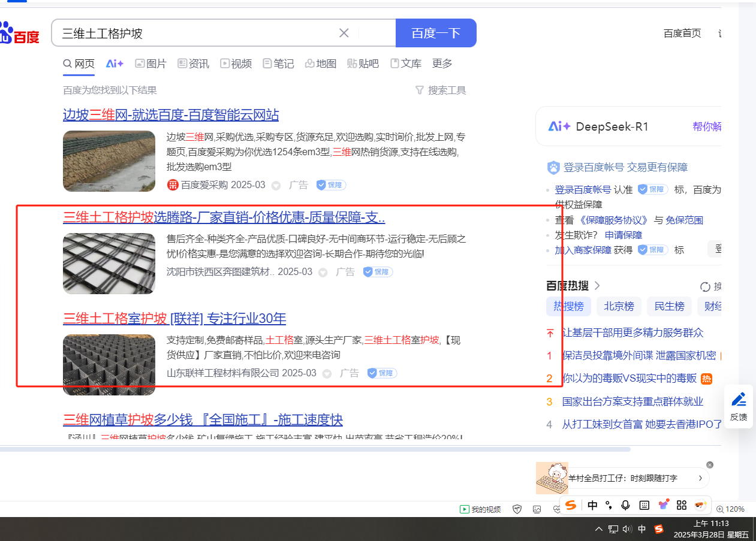Click the Sogou voice input microphone icon
The height and width of the screenshot is (541, 756).
tap(625, 505)
